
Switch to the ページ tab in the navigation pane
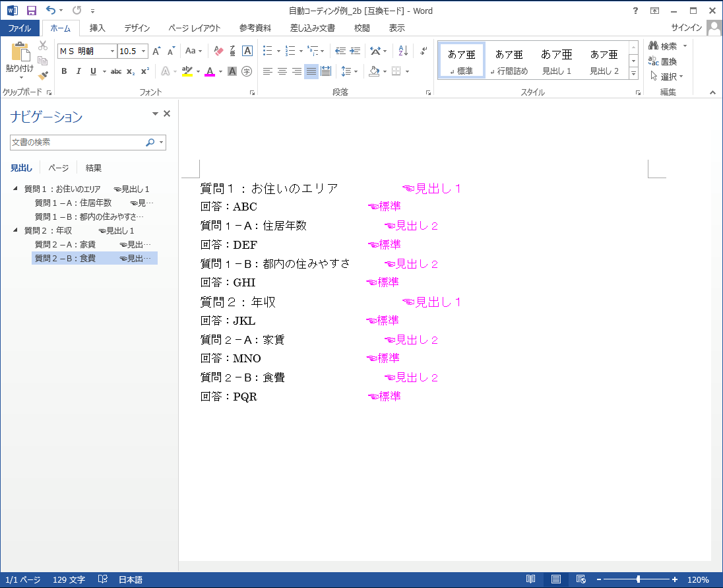pyautogui.click(x=58, y=168)
